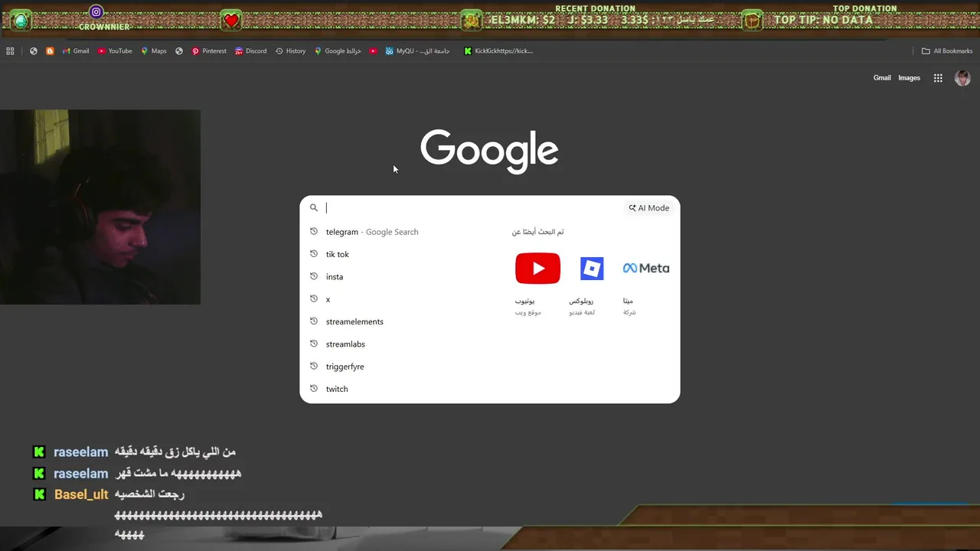Click the treasure chest icon beside TOP TIP

[x=753, y=20]
